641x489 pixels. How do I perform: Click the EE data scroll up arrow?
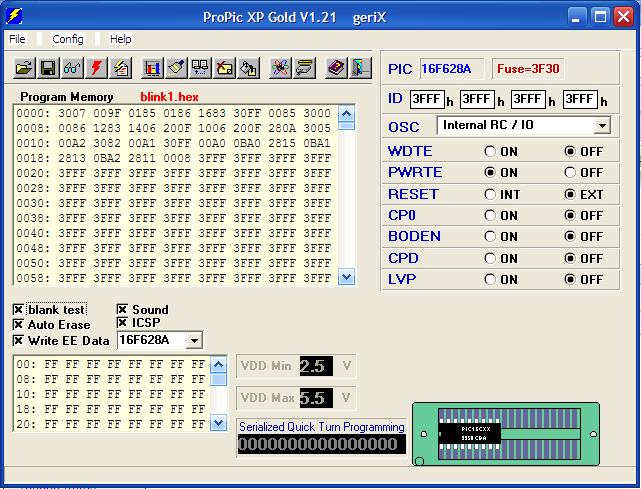point(218,364)
